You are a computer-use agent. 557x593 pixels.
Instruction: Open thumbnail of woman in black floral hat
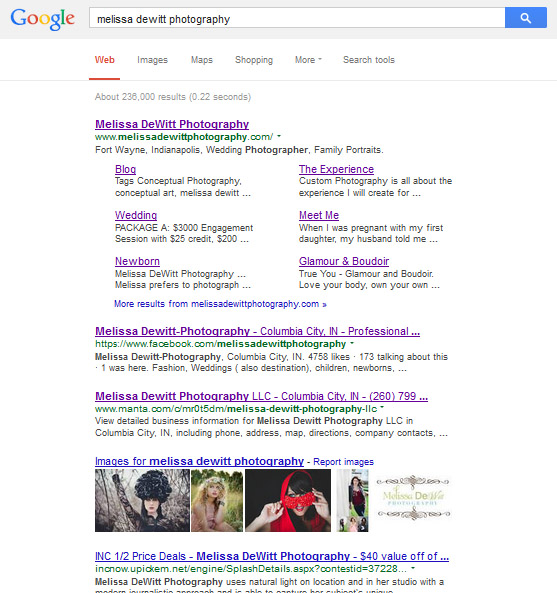tap(142, 500)
